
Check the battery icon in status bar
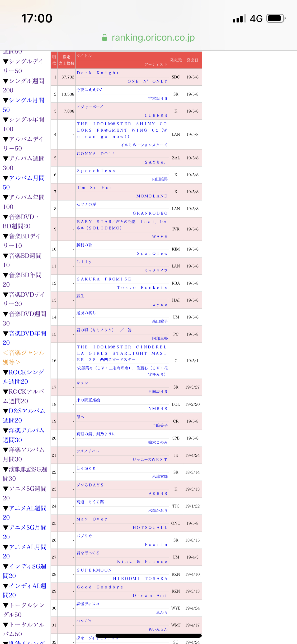tap(276, 19)
